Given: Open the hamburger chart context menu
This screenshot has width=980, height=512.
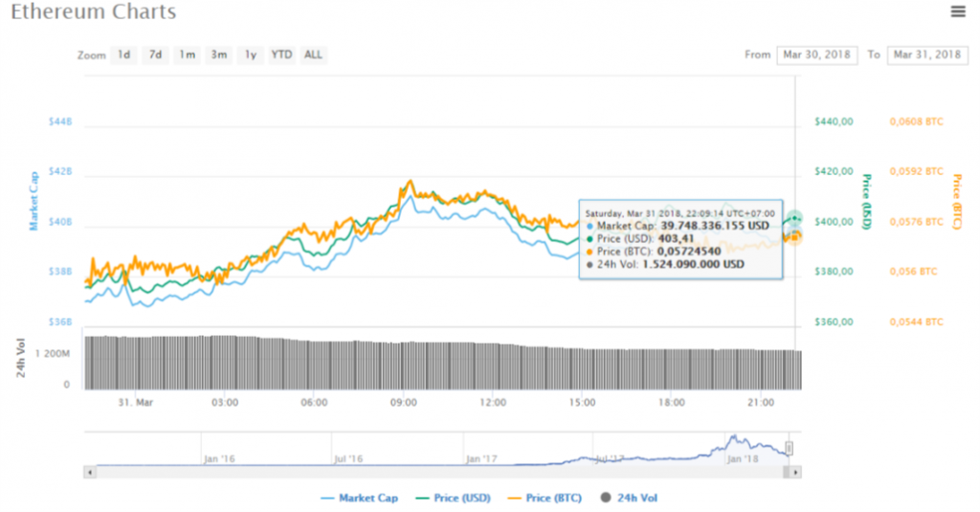Looking at the screenshot, I should (x=958, y=11).
